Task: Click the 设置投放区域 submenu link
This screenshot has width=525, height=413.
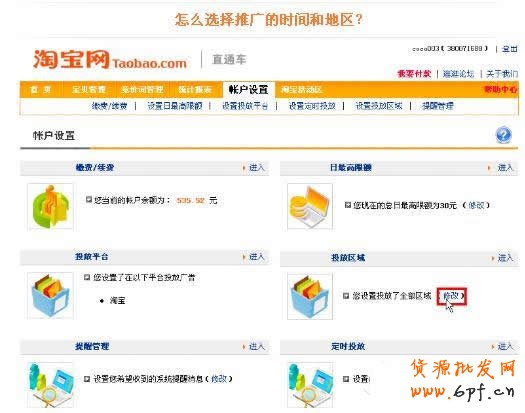Action: [379, 106]
